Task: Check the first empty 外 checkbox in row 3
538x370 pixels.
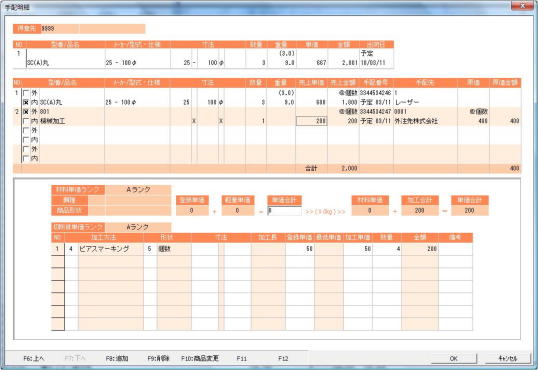Action: pyautogui.click(x=26, y=130)
